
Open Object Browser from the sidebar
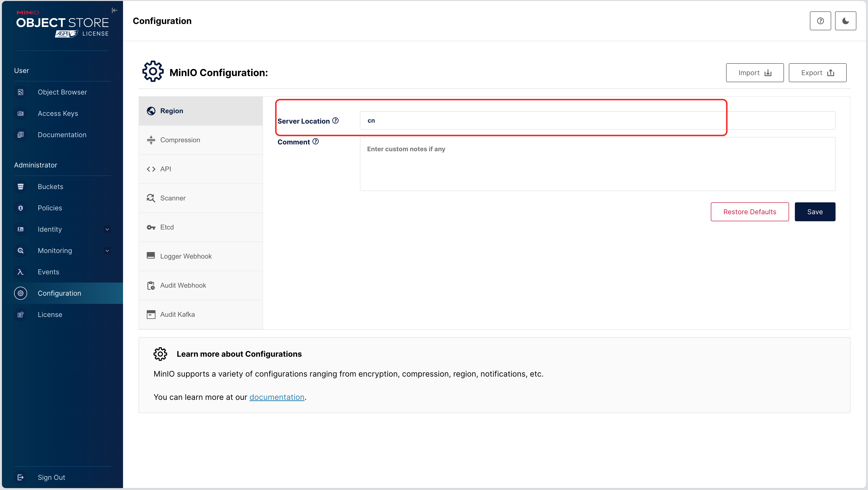point(62,92)
